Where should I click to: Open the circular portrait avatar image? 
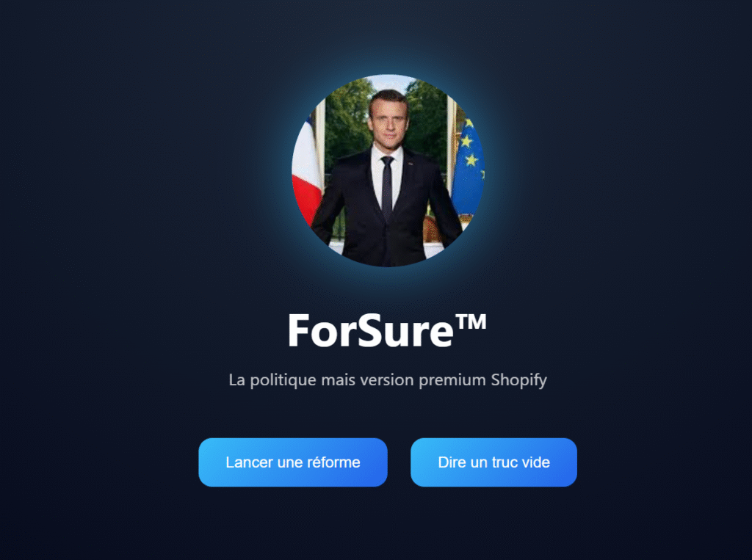tap(388, 171)
